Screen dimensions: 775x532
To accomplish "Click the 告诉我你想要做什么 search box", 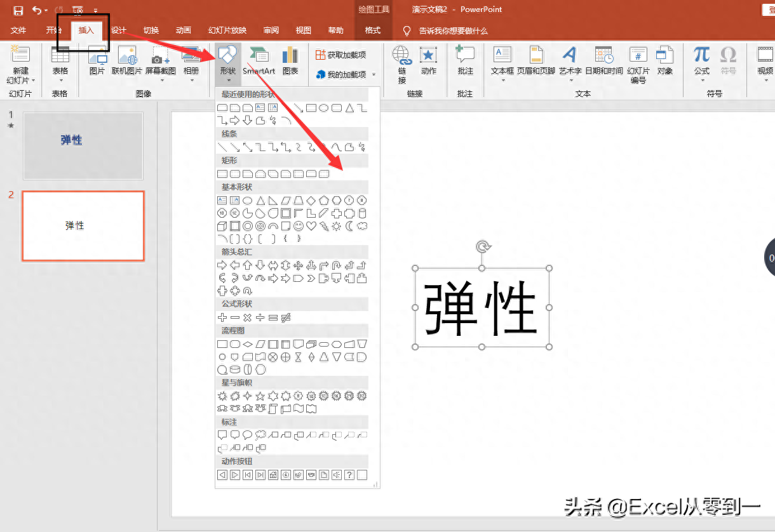I will tap(453, 30).
